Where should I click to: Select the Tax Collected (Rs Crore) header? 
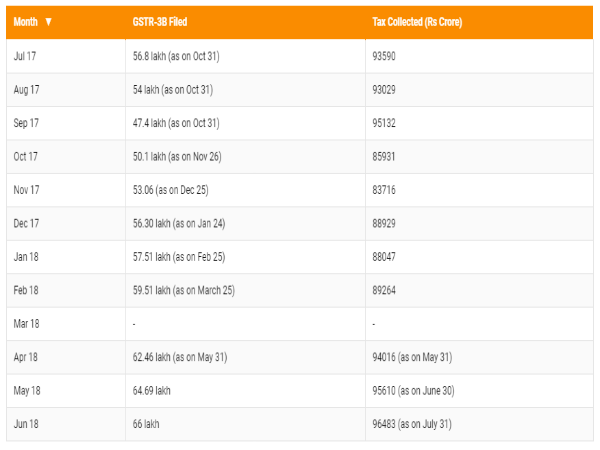(415, 21)
